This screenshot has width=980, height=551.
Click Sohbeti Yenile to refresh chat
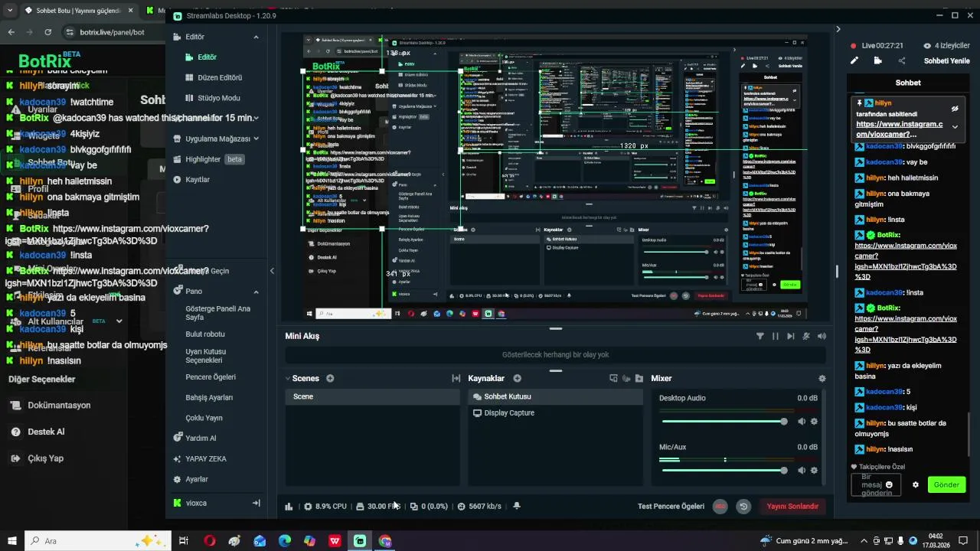point(946,60)
